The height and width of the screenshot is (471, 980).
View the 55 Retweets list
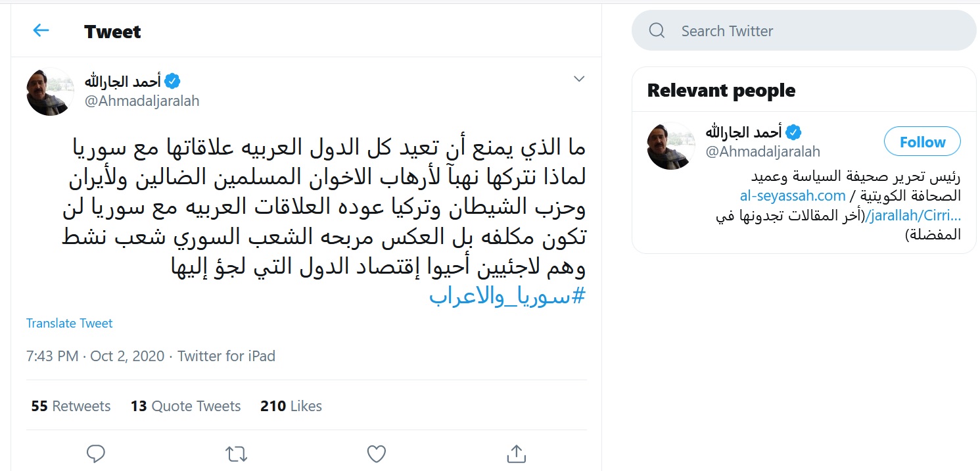pyautogui.click(x=71, y=406)
